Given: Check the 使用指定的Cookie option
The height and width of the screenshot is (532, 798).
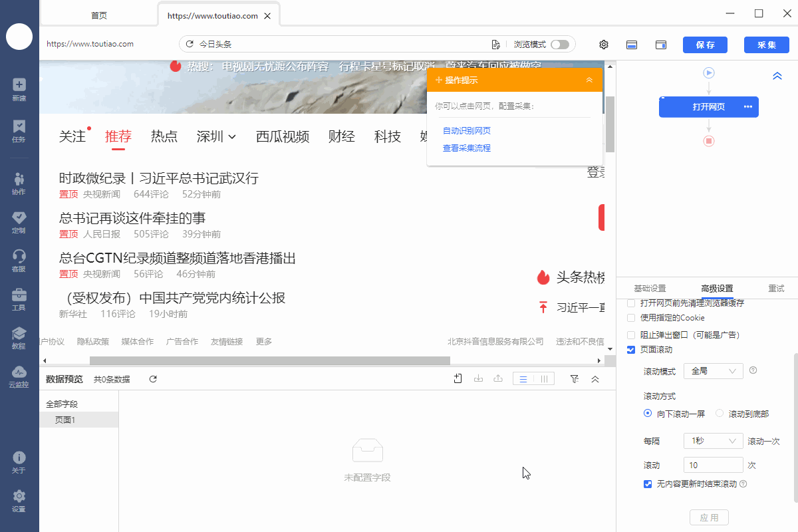Looking at the screenshot, I should (631, 318).
